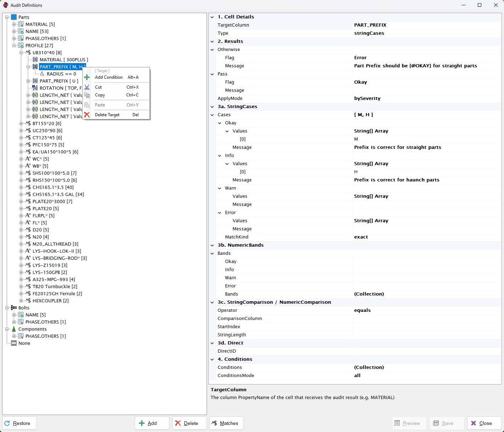This screenshot has width=504, height=432.
Task: Expand the BT155*20 [6] tree node
Action: pyautogui.click(x=21, y=123)
